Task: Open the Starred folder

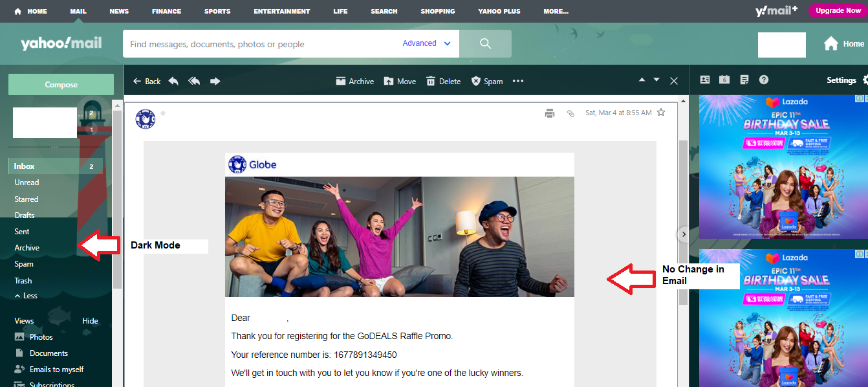Action: [x=27, y=199]
